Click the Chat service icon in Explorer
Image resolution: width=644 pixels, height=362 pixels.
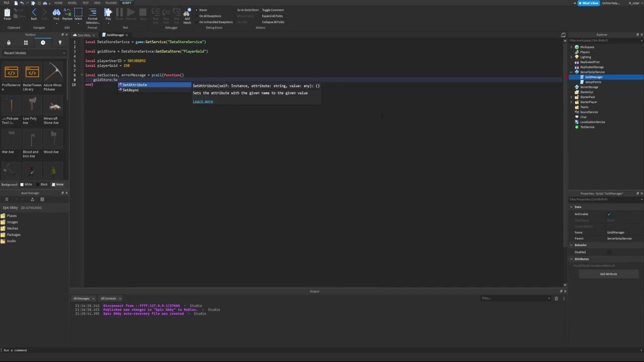tap(577, 117)
